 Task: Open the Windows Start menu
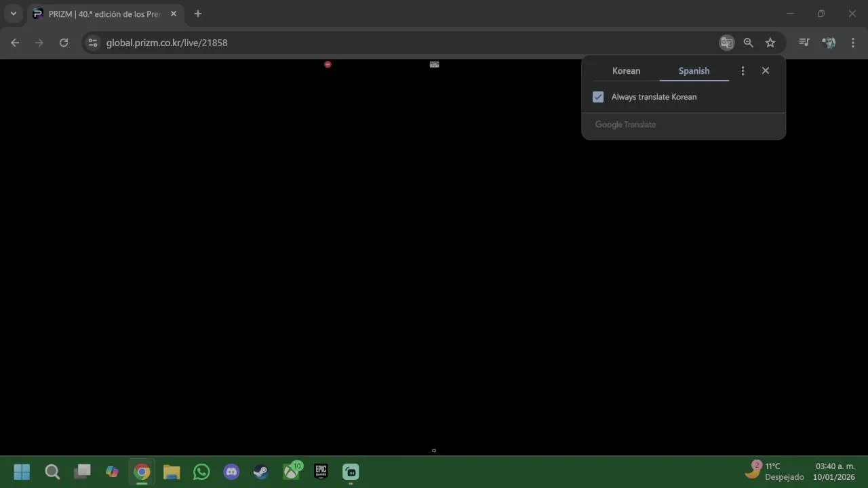(22, 472)
